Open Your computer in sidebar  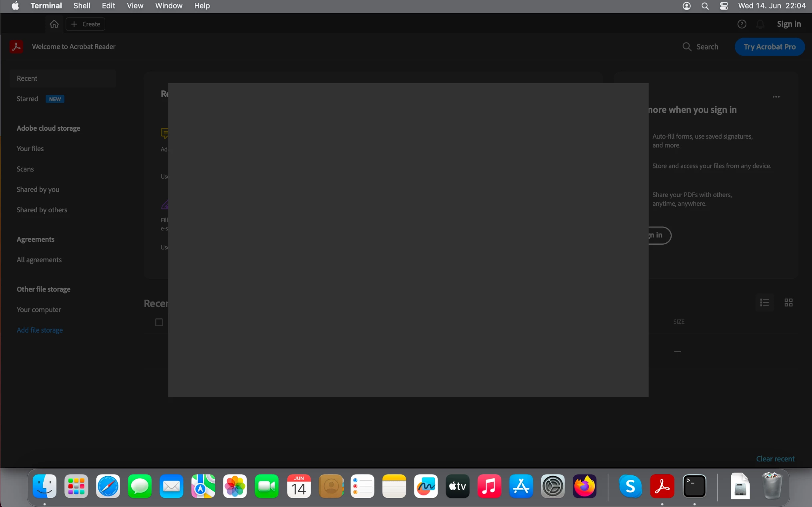point(39,309)
